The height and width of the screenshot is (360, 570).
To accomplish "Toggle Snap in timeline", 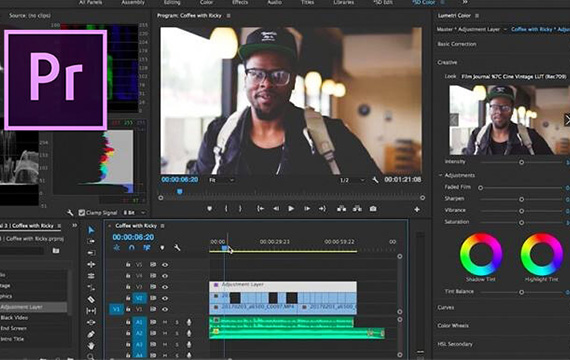I will 132,248.
